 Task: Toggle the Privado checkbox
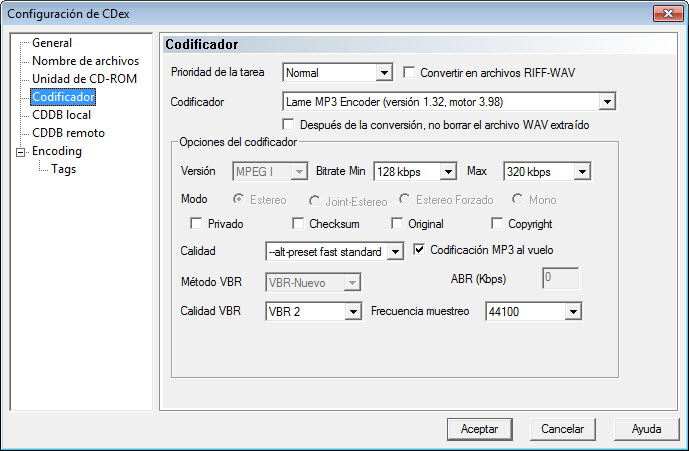tap(196, 223)
